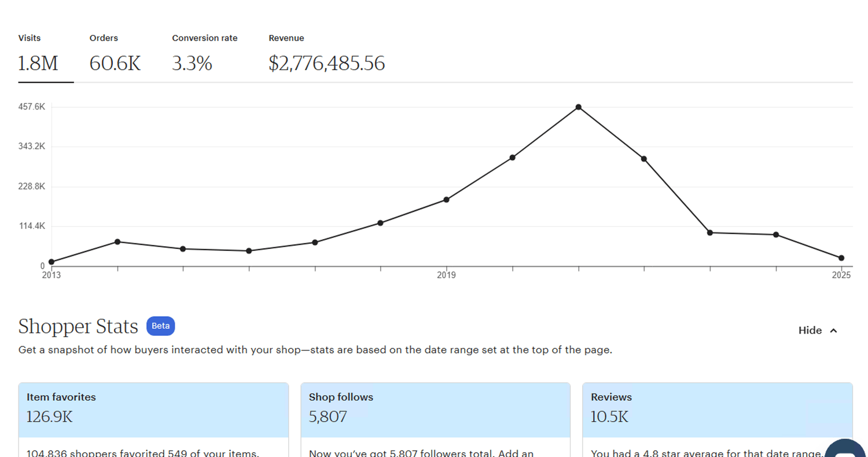Viewport: 868px width, 457px height.
Task: Select the 2019 data point on chart
Action: click(x=446, y=200)
